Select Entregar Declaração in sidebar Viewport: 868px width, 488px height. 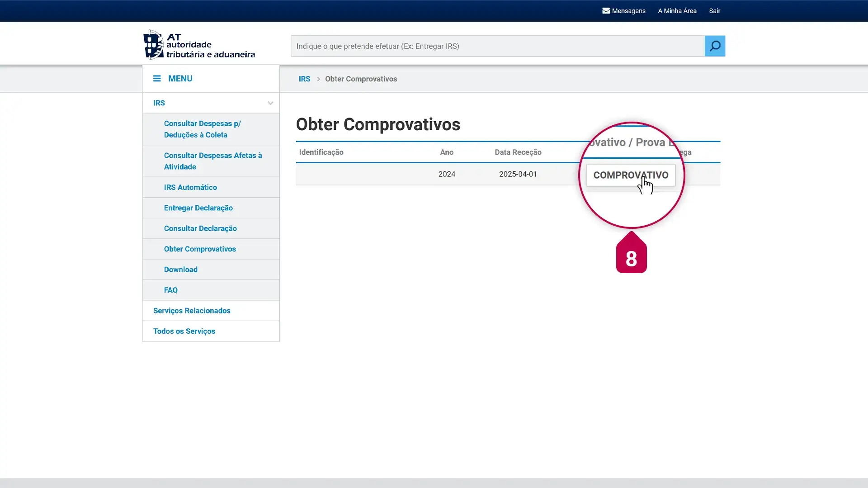[x=198, y=208]
